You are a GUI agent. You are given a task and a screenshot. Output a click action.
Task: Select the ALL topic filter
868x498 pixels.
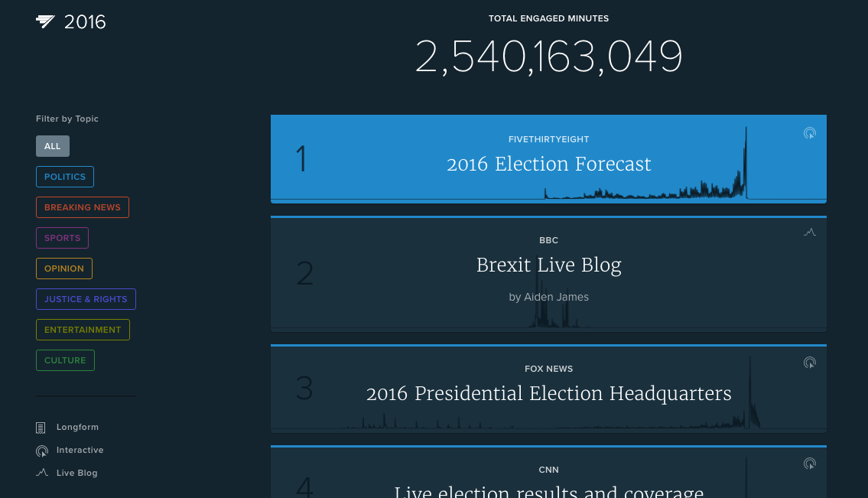(53, 146)
